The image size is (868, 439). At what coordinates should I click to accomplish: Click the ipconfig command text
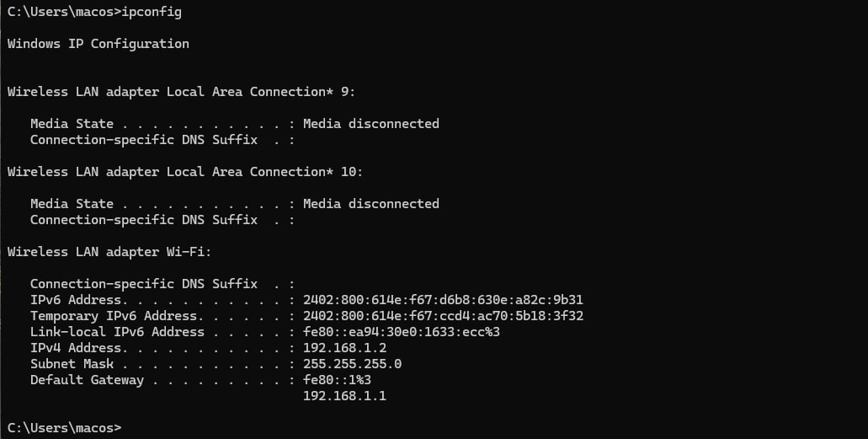point(152,12)
